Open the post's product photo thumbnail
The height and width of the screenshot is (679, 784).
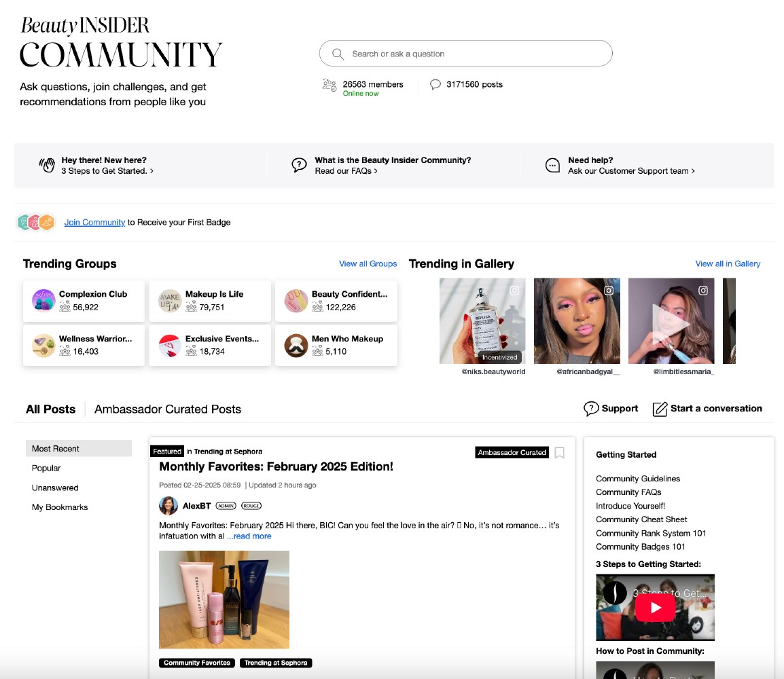pos(224,600)
